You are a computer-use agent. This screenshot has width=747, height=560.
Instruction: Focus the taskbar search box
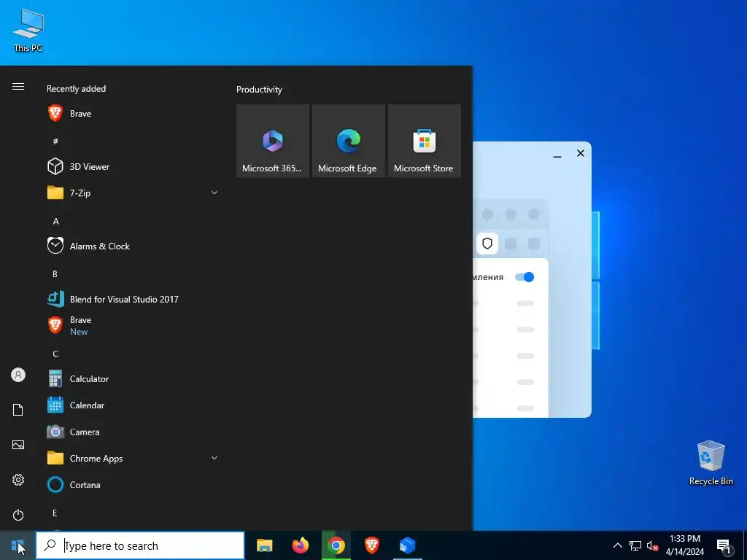(x=140, y=545)
